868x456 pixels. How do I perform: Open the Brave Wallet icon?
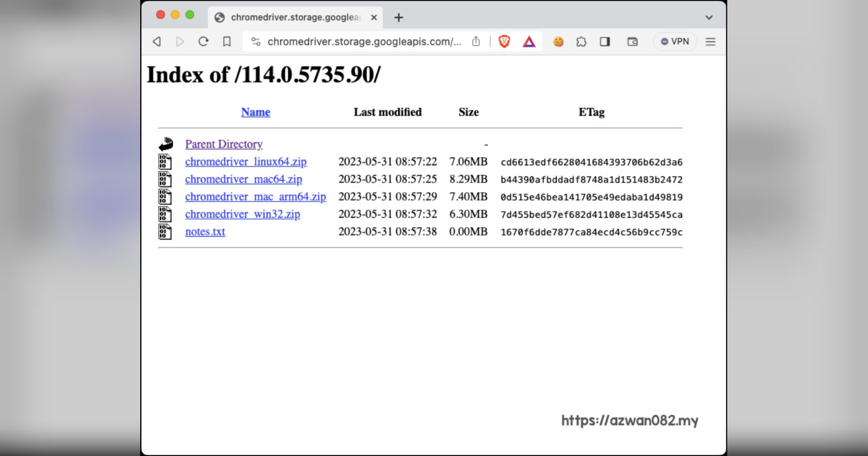[633, 42]
